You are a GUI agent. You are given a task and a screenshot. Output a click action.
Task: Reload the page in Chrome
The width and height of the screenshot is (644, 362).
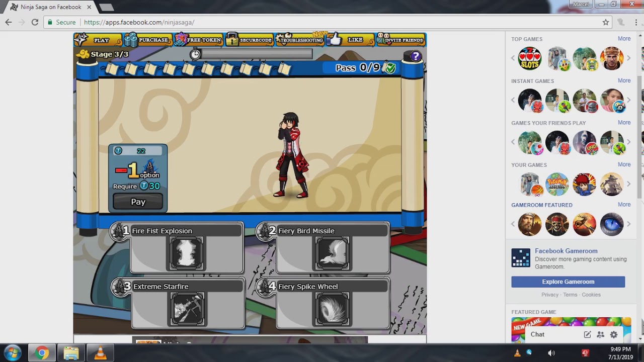[x=35, y=22]
